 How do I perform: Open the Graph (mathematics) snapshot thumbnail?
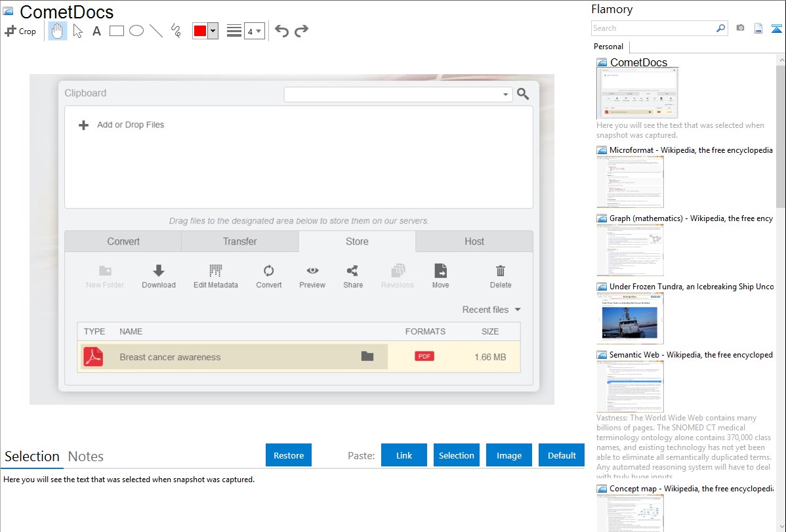tap(630, 250)
